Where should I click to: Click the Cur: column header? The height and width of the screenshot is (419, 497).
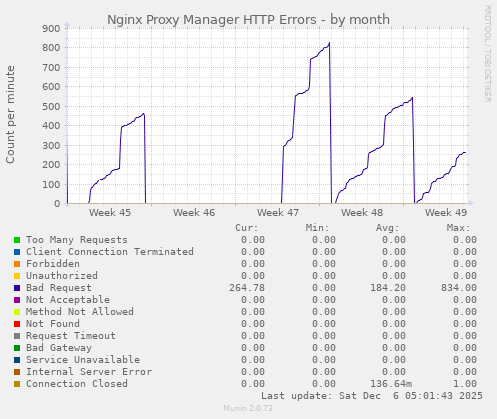pyautogui.click(x=247, y=228)
